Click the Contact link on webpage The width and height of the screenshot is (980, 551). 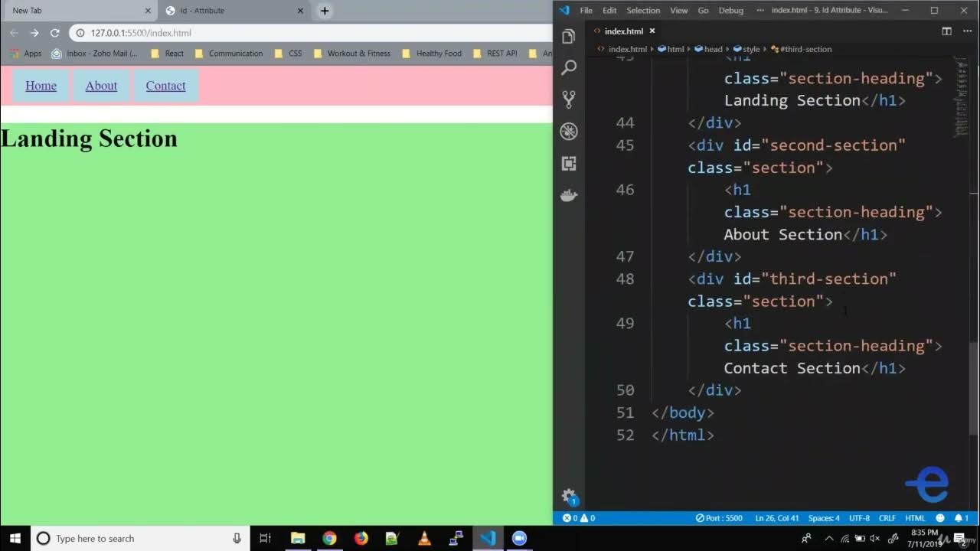click(165, 86)
